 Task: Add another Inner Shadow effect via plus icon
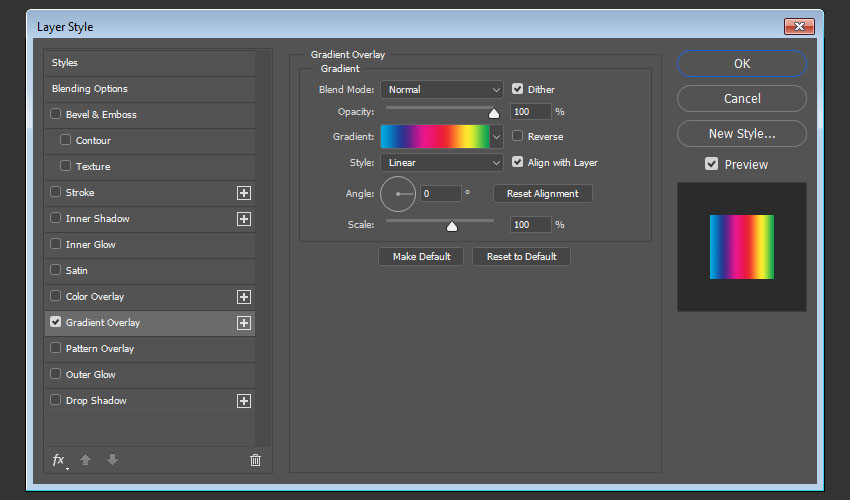(x=243, y=219)
